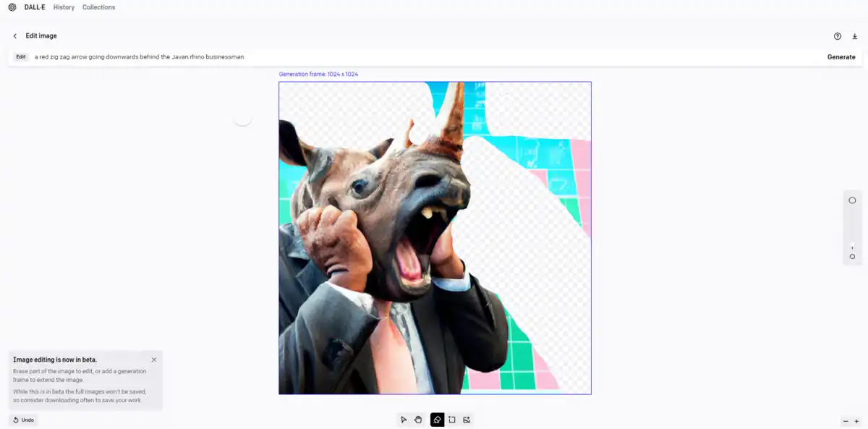Click the OpenAI logo icon

12,7
